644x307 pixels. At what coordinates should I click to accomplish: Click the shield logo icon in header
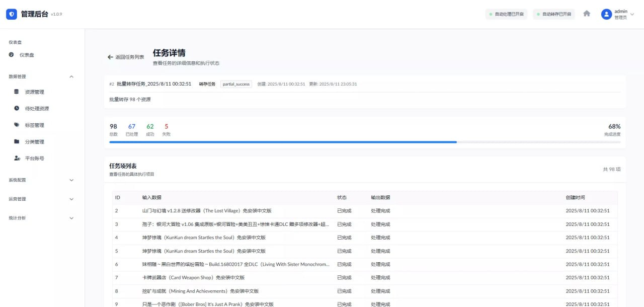(x=12, y=14)
